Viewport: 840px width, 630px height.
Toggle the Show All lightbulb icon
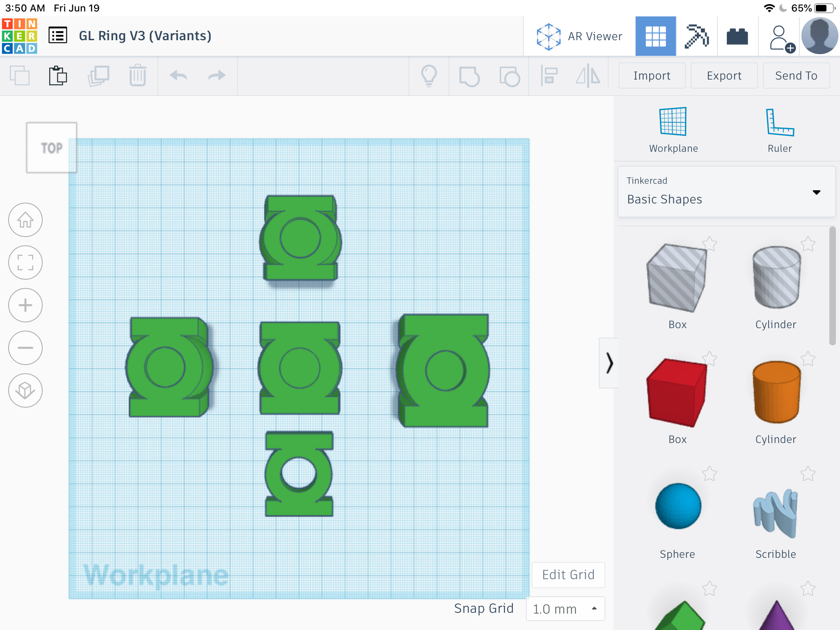pyautogui.click(x=429, y=75)
